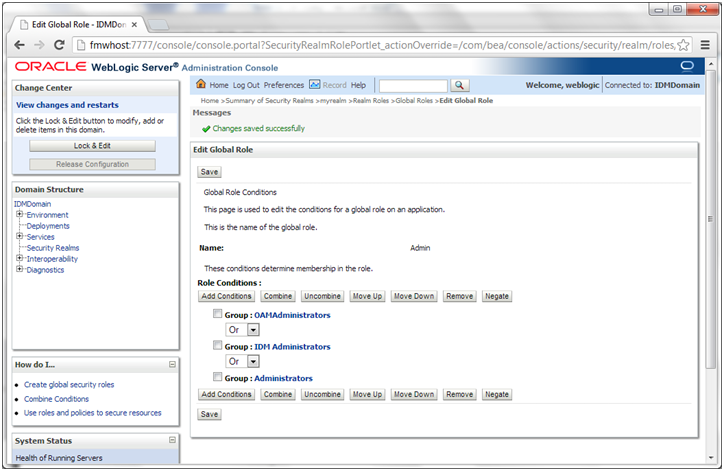Open Deployments in Domain Structure
Screen dimensions: 724x471
tap(48, 226)
